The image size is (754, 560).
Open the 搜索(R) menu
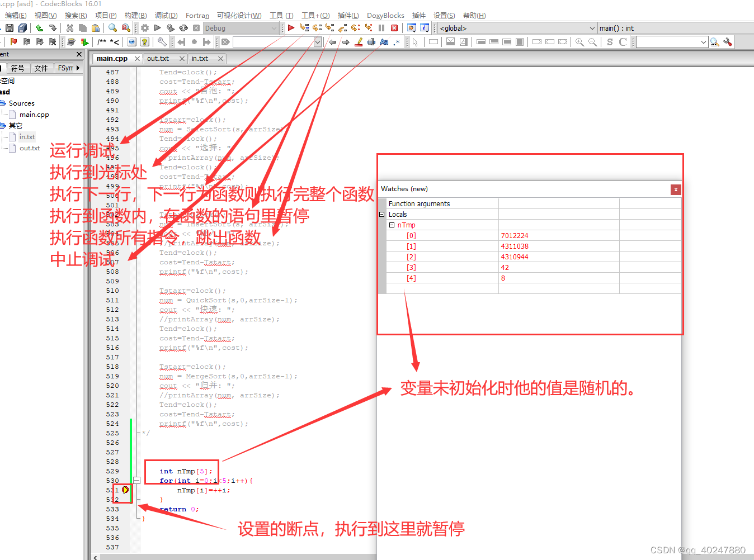pyautogui.click(x=76, y=16)
